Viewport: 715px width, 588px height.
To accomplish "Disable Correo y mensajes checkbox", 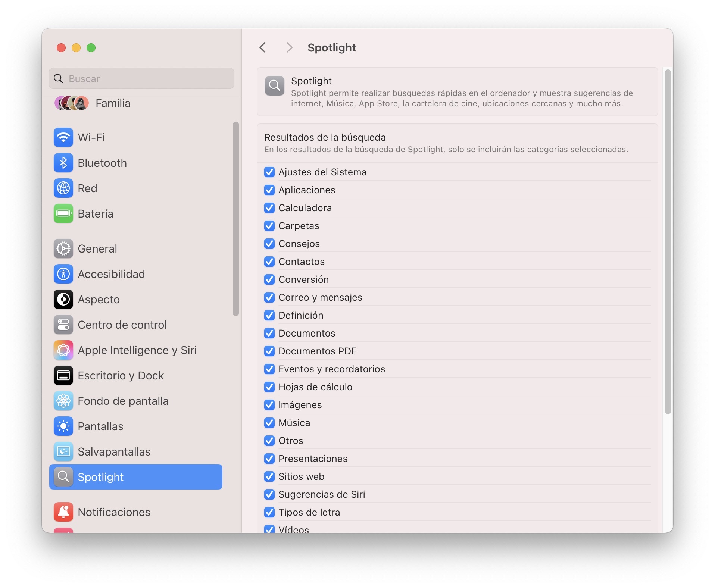I will [269, 297].
